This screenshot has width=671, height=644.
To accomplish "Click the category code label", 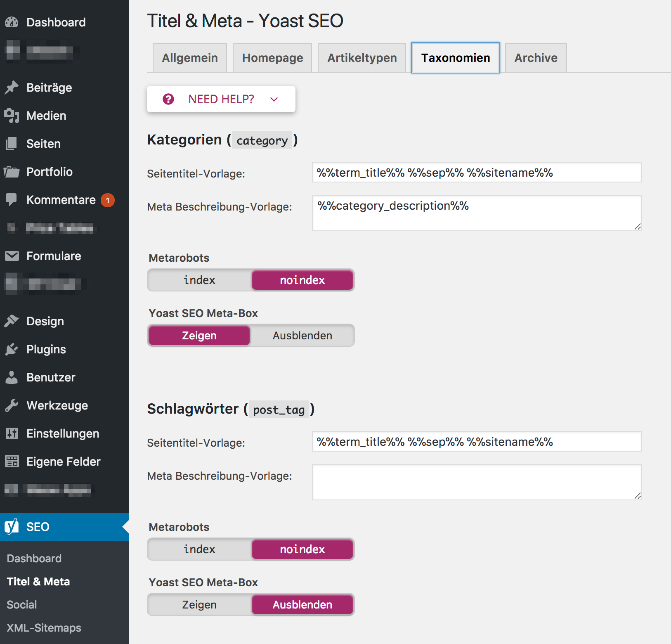I will (x=262, y=140).
